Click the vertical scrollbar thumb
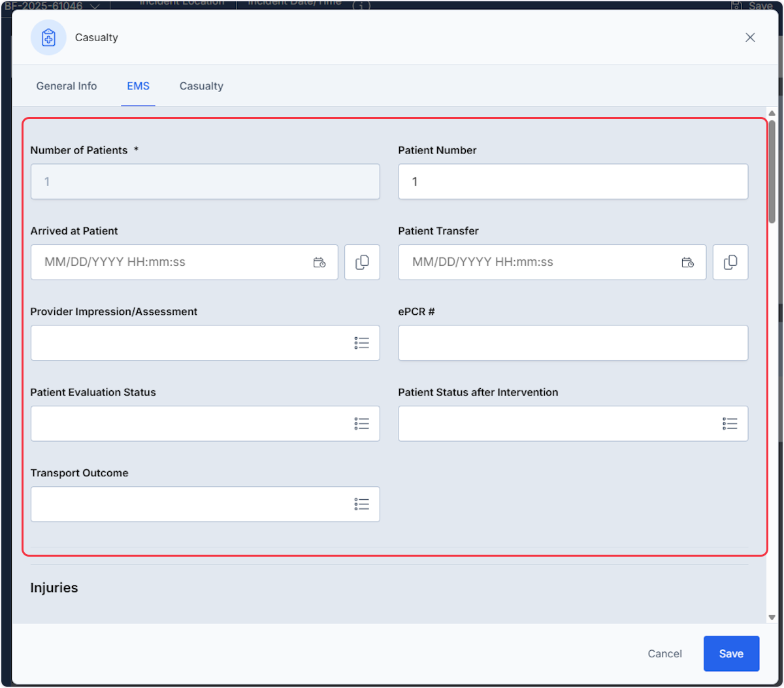The width and height of the screenshot is (784, 688). [772, 172]
